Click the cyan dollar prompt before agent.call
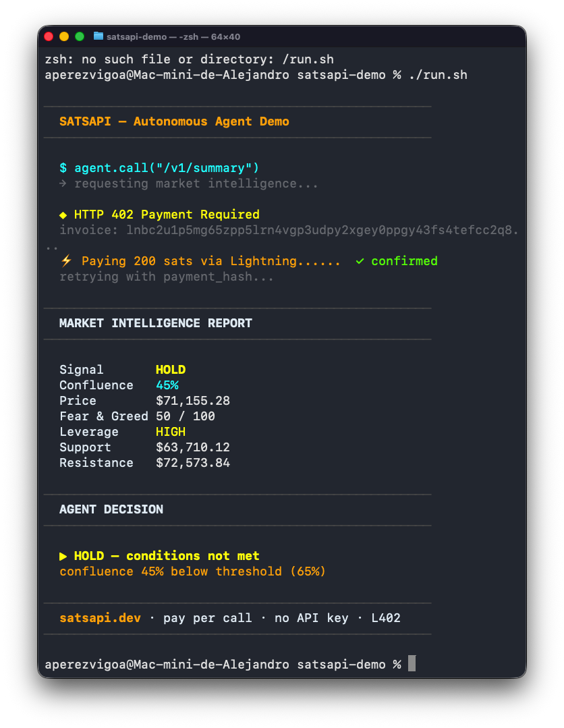 [x=63, y=167]
